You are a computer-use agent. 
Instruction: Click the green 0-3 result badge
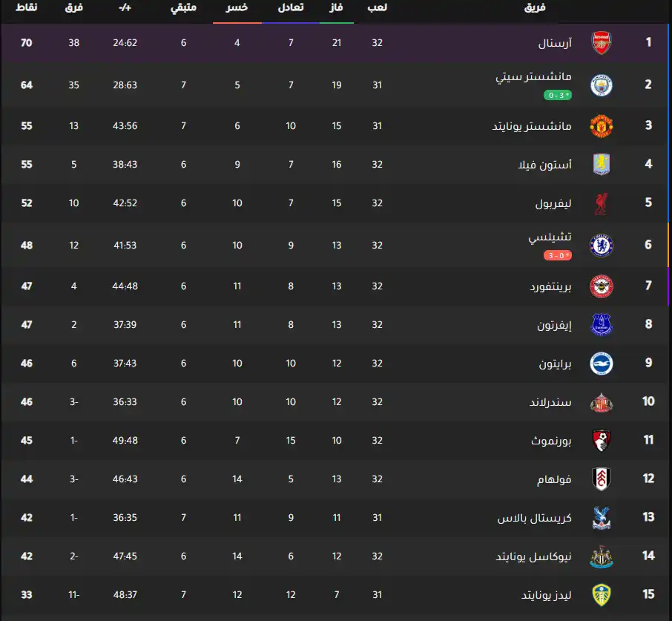pos(558,95)
